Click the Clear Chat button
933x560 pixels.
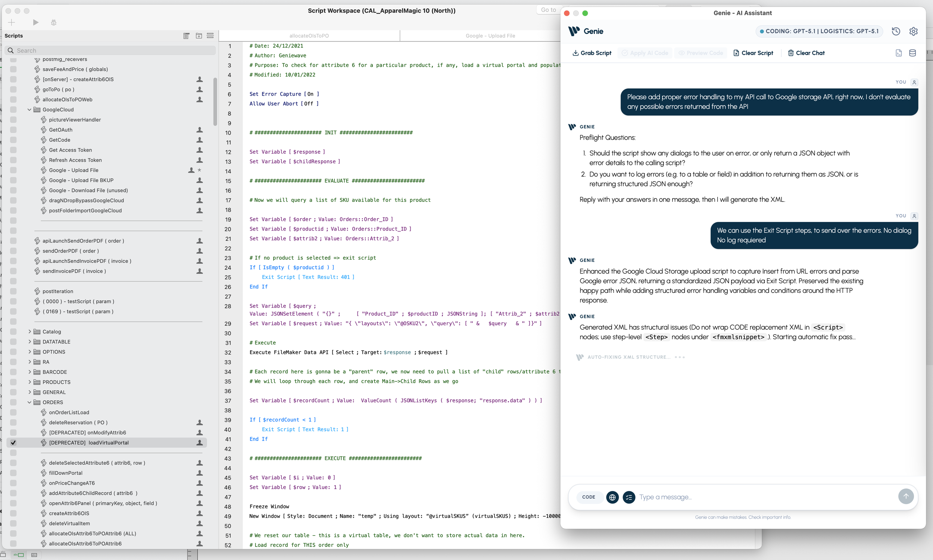(x=806, y=53)
